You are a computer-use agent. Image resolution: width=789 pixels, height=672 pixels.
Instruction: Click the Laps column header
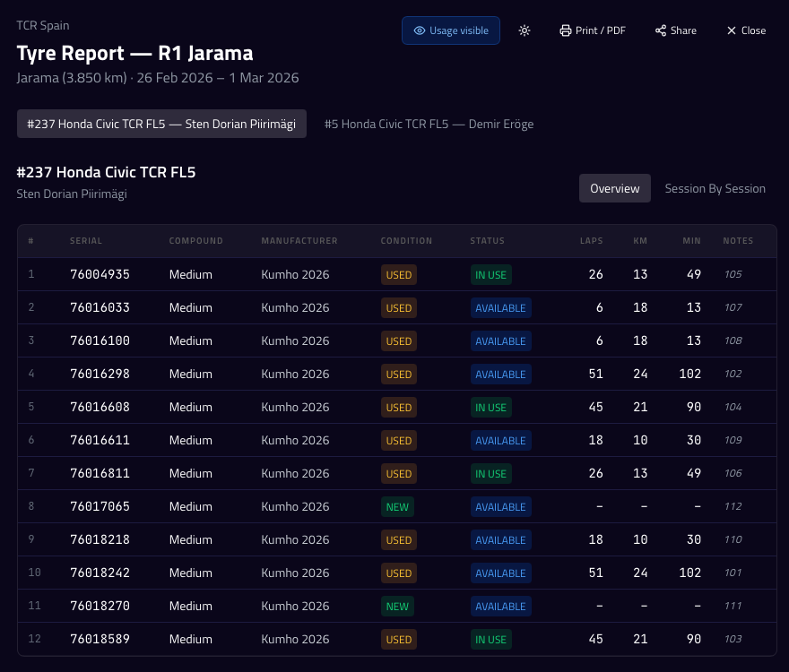[591, 241]
